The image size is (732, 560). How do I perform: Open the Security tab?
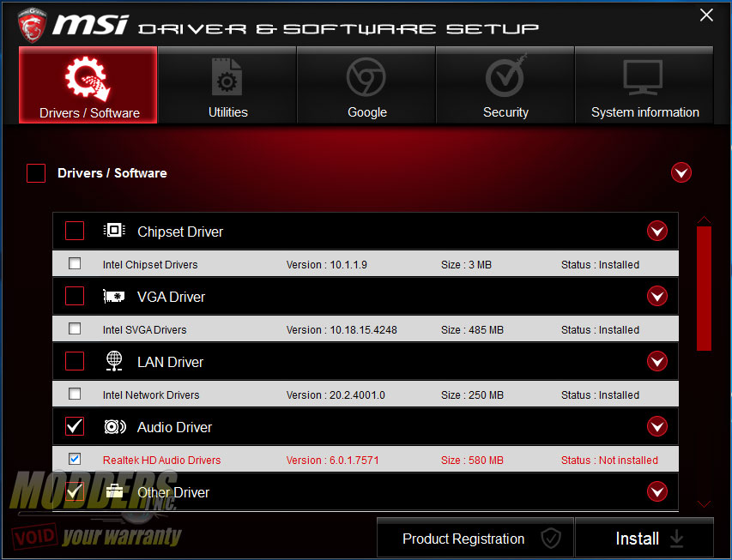(505, 85)
